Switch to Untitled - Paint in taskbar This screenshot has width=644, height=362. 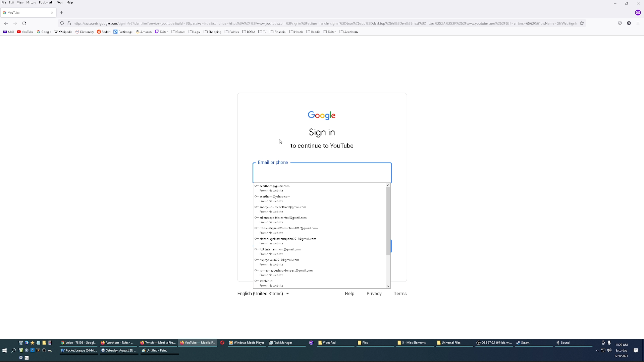[x=160, y=350]
